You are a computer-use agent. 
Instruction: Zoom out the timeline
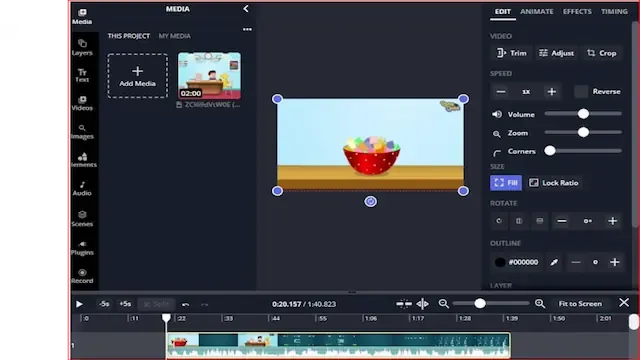tap(443, 304)
